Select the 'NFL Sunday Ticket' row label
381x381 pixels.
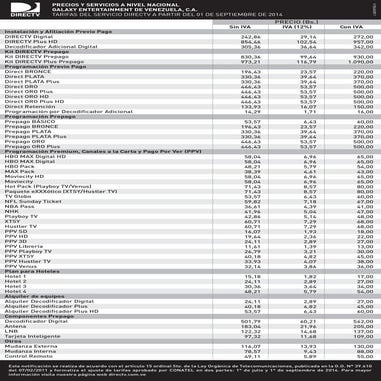33,202
